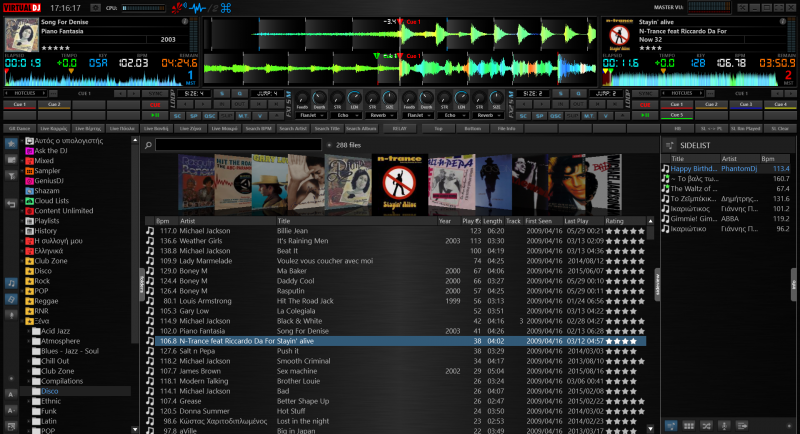The image size is (800, 434).
Task: Click the microphone icon under sidelist
Action: (x=724, y=425)
